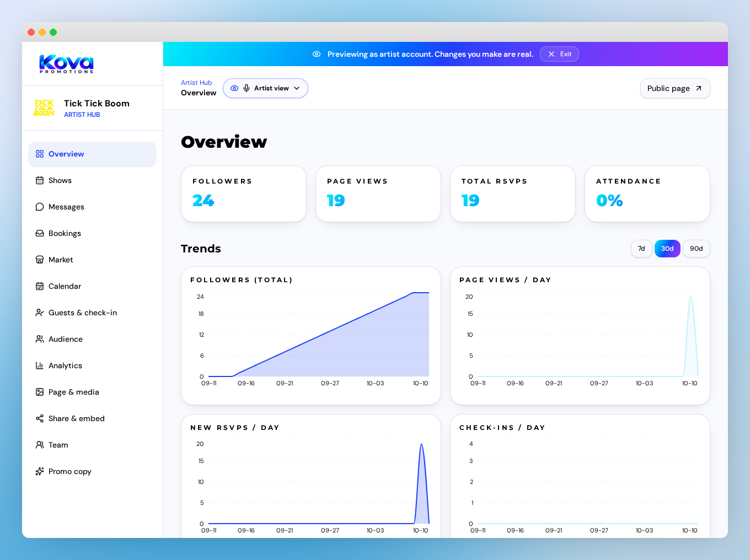This screenshot has width=750, height=560.
Task: Click the arrow icon on Public page button
Action: [x=699, y=88]
